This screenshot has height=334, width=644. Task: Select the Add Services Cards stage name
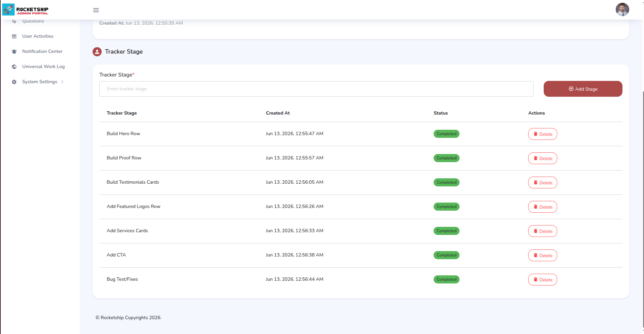click(127, 231)
